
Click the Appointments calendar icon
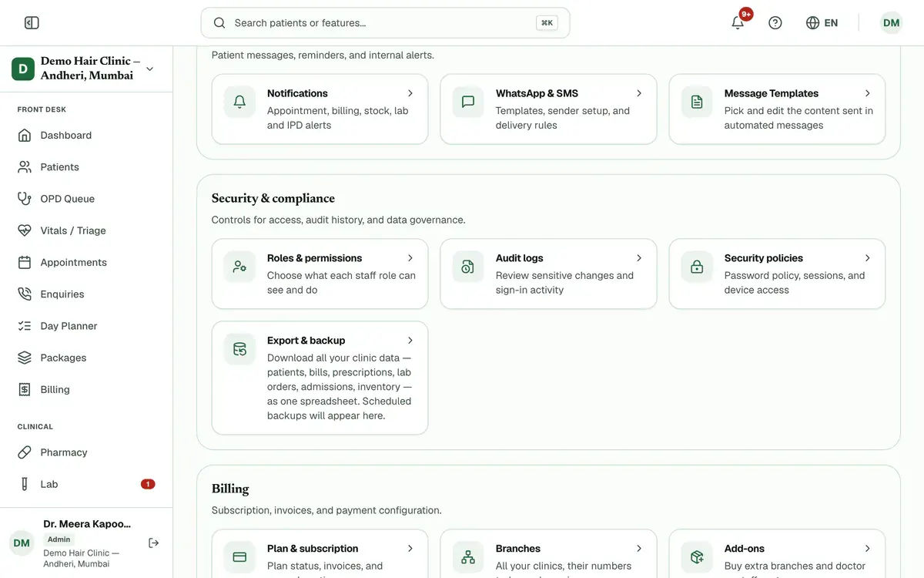coord(25,263)
